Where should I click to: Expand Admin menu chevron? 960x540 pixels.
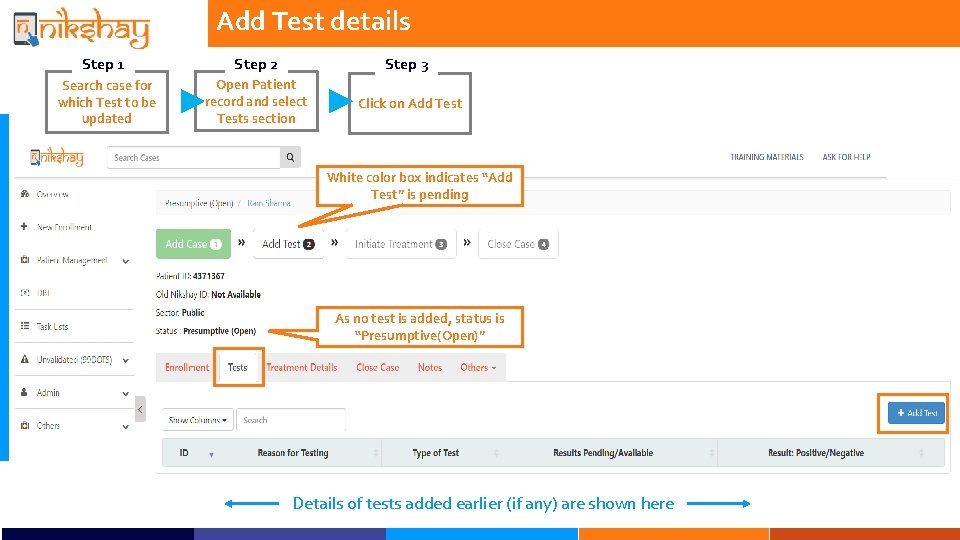point(126,394)
